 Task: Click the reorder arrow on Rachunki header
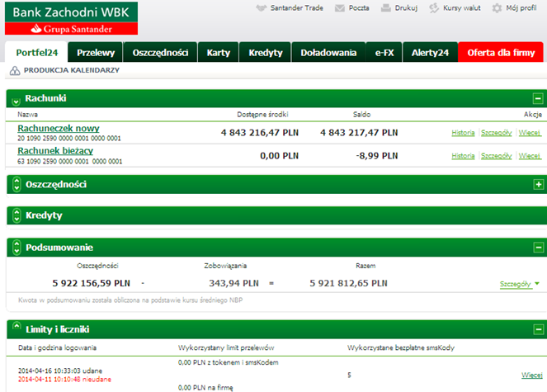coord(16,102)
